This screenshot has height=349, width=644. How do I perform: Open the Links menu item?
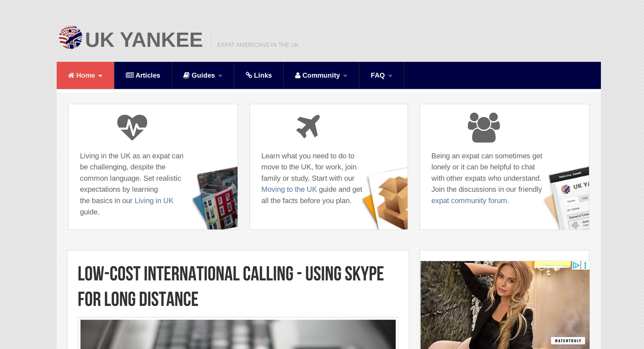[x=259, y=75]
